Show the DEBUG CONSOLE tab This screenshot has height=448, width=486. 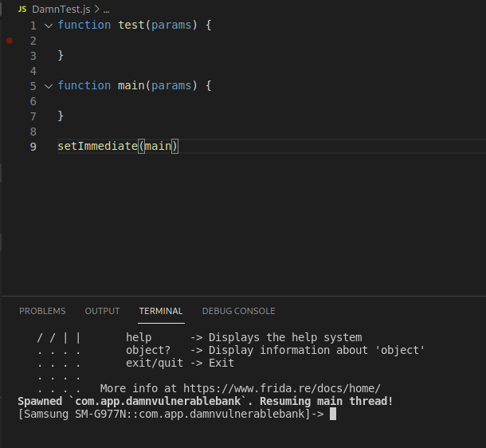pyautogui.click(x=238, y=311)
